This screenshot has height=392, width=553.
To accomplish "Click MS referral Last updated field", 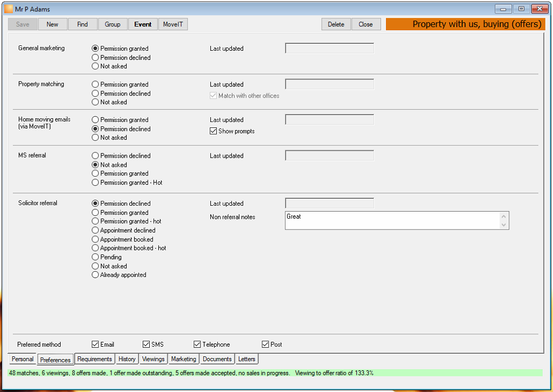I will point(329,156).
